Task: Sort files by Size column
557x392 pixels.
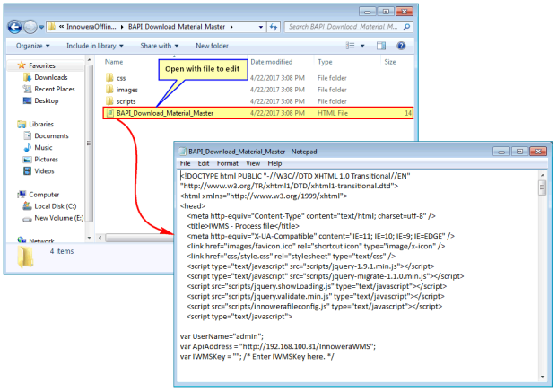Action: (x=389, y=62)
